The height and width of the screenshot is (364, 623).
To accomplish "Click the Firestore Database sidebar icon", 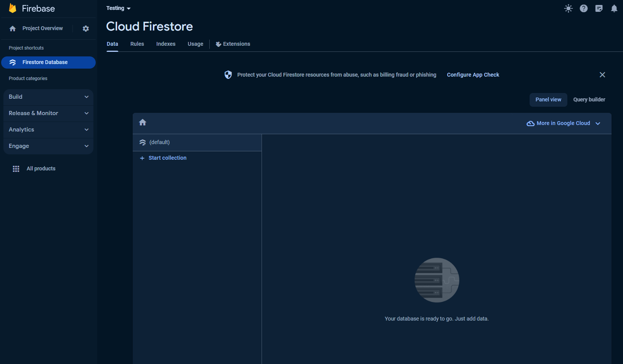I will click(13, 62).
